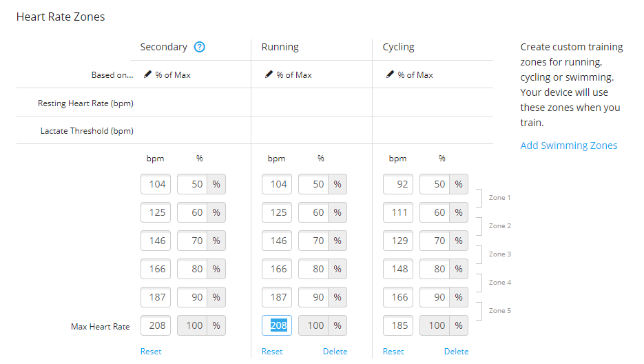Click the pencil icon under Cycling column

[x=390, y=74]
